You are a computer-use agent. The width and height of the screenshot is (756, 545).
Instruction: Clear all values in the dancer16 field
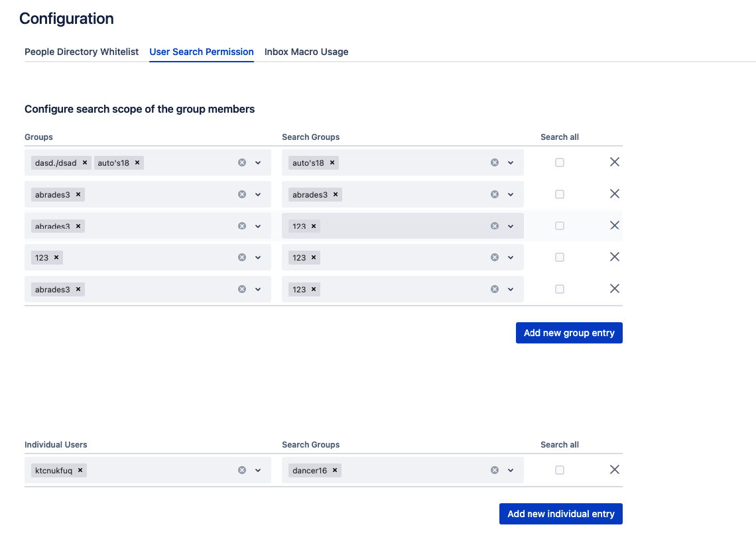tap(495, 470)
